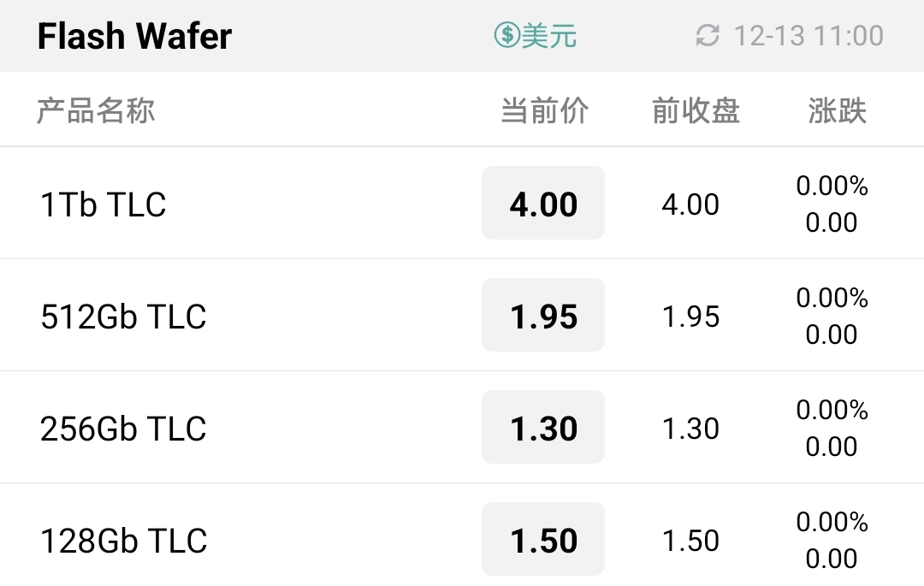Sort by the 产品名称 column header
Image resolution: width=924 pixels, height=586 pixels.
tap(96, 110)
